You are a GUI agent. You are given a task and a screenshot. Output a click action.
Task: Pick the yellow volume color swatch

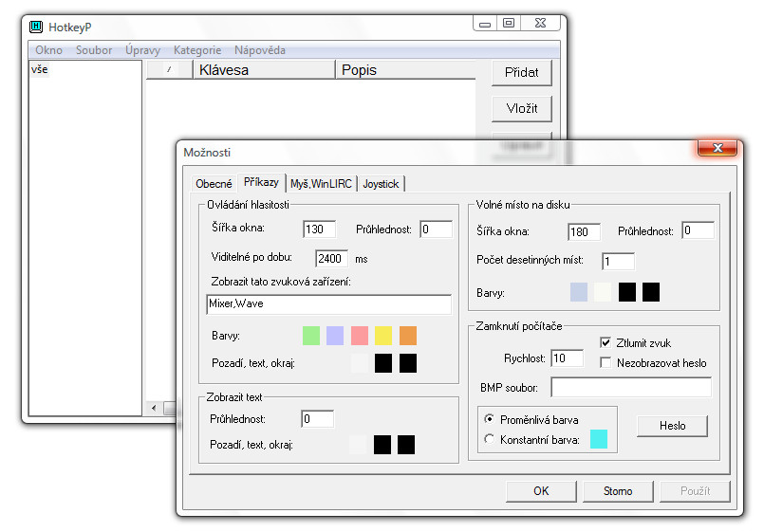coord(383,336)
